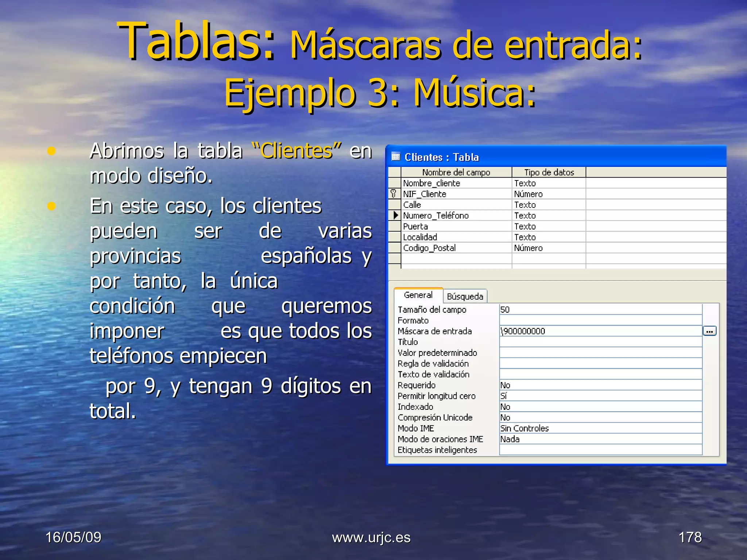Click data type Texto for Nombre_cliente
This screenshot has height=560, width=747.
pyautogui.click(x=549, y=183)
